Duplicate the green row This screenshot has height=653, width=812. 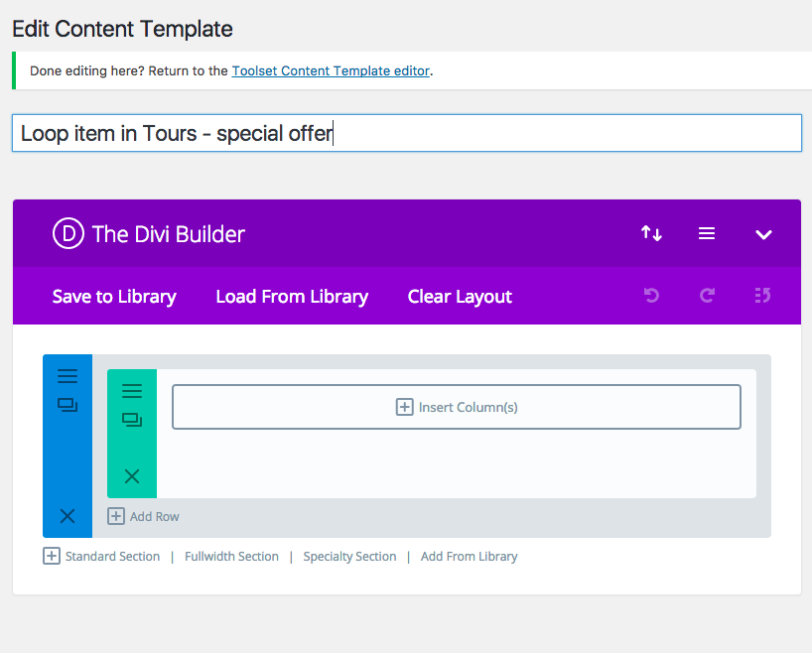pos(132,420)
